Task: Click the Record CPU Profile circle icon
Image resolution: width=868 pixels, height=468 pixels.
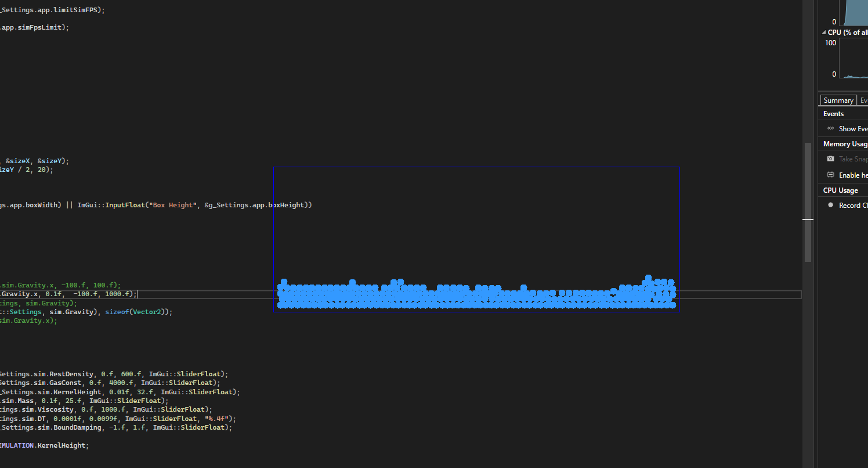Action: pos(830,205)
